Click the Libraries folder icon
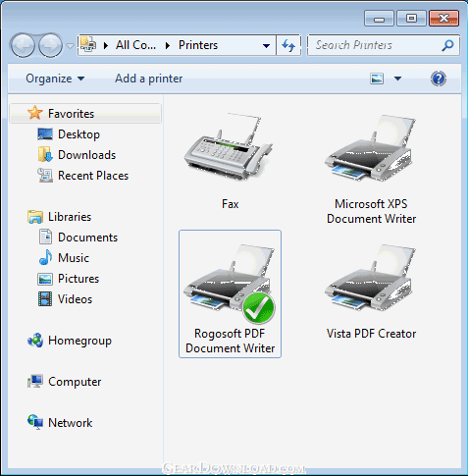Viewport: 468px width, 476px height. coord(35,217)
